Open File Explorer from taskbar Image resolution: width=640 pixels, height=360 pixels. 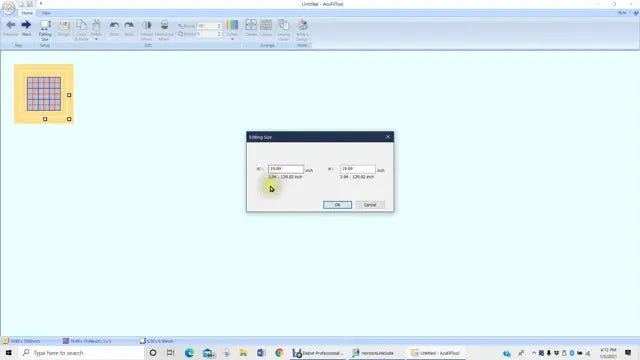pyautogui.click(x=243, y=353)
